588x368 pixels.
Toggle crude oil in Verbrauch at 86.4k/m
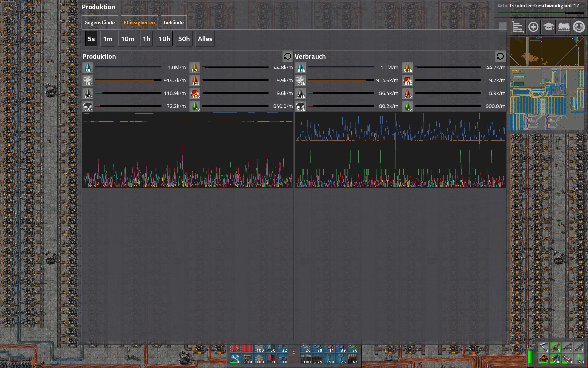[x=301, y=93]
